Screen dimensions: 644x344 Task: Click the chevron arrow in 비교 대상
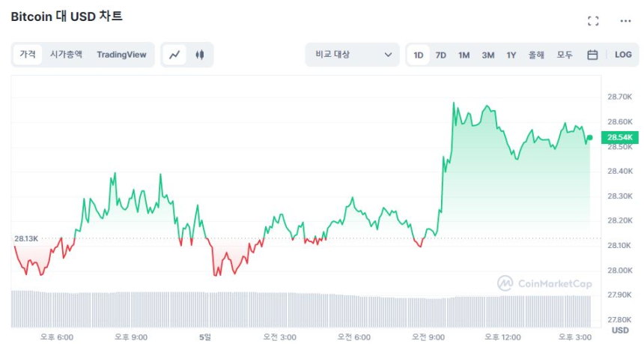pyautogui.click(x=388, y=55)
